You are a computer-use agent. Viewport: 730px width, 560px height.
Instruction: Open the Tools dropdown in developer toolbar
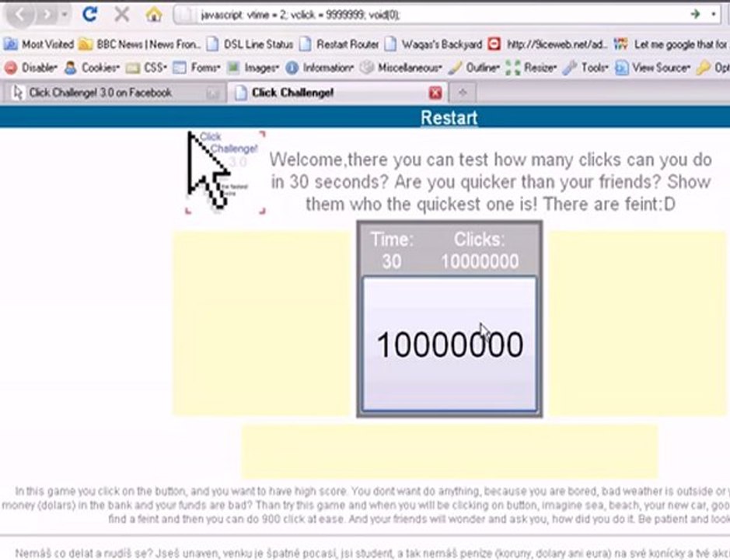point(585,68)
